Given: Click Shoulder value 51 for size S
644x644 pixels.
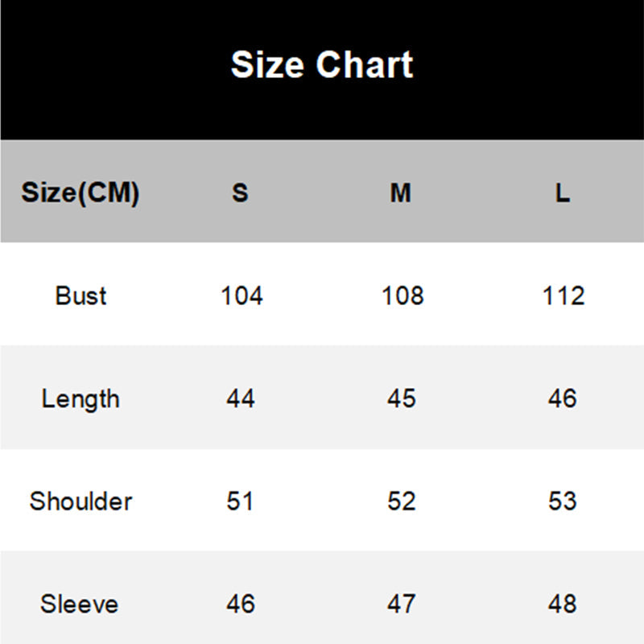Looking at the screenshot, I should pos(241,501).
